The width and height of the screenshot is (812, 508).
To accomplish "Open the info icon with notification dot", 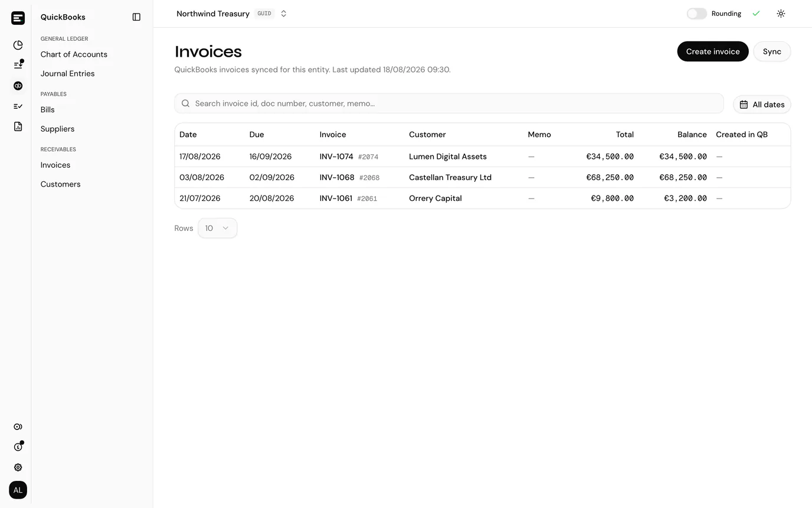I will pyautogui.click(x=18, y=447).
